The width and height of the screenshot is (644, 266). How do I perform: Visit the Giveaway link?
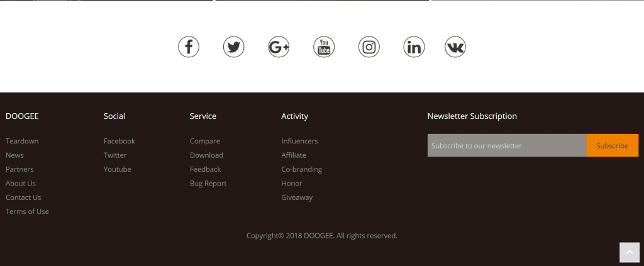tap(297, 197)
